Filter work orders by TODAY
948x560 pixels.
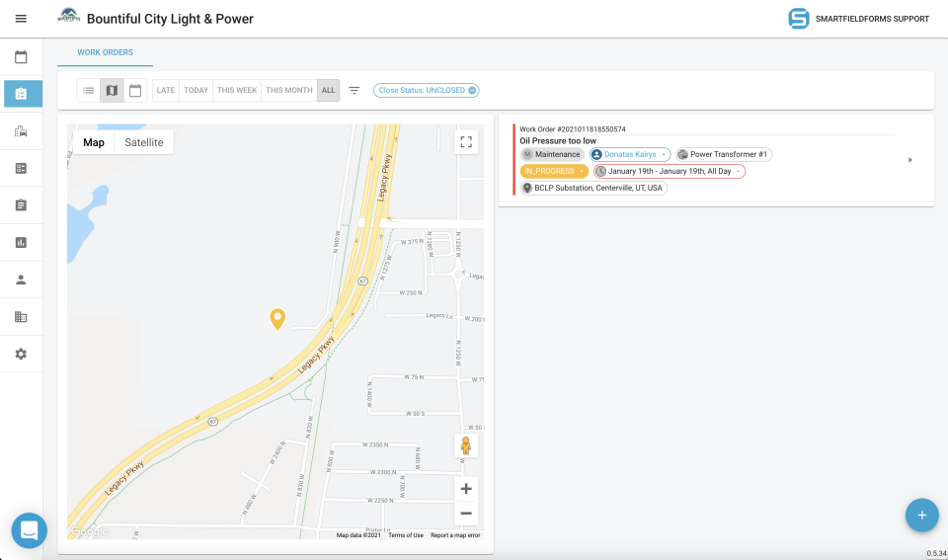point(196,90)
